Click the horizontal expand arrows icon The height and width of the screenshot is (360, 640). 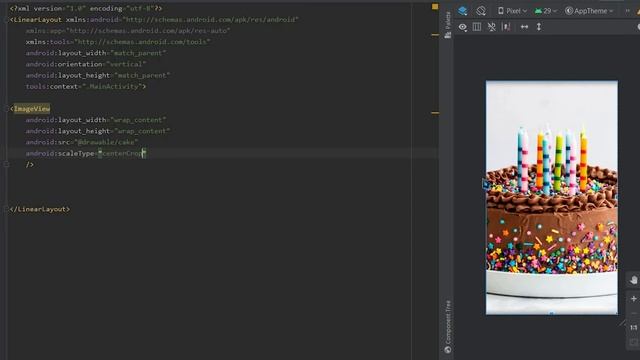click(x=524, y=27)
